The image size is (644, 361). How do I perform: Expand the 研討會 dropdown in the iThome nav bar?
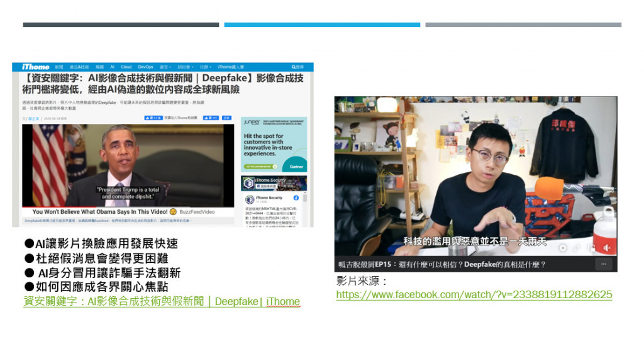click(x=186, y=67)
